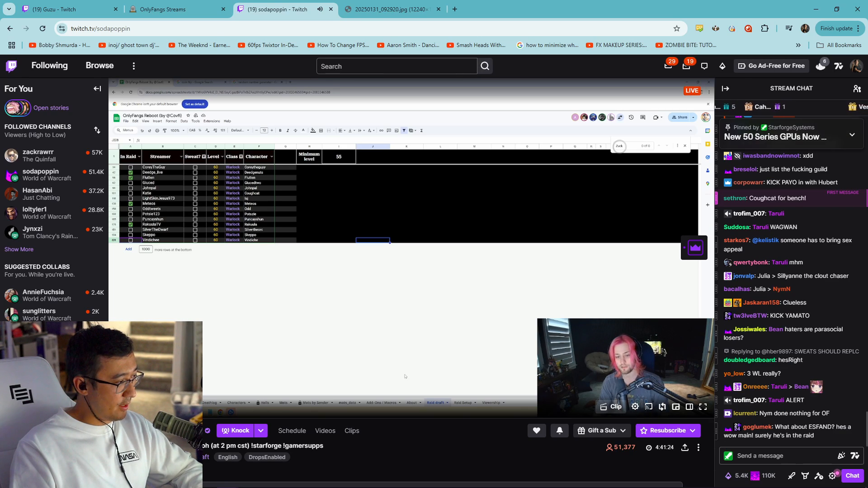
Task: Show all bookmarks overflow chevron
Action: tap(798, 45)
